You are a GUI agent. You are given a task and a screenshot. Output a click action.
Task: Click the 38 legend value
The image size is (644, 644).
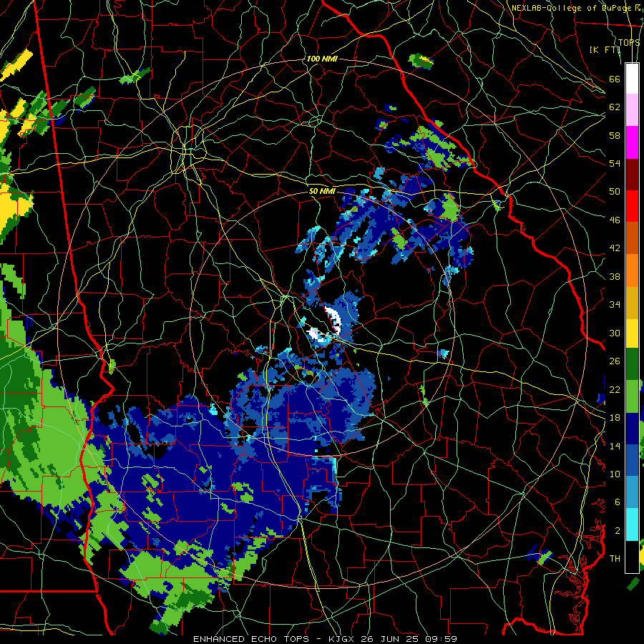[615, 276]
